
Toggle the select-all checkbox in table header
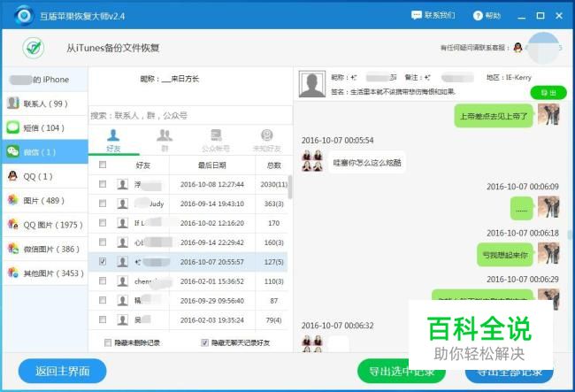(x=103, y=165)
